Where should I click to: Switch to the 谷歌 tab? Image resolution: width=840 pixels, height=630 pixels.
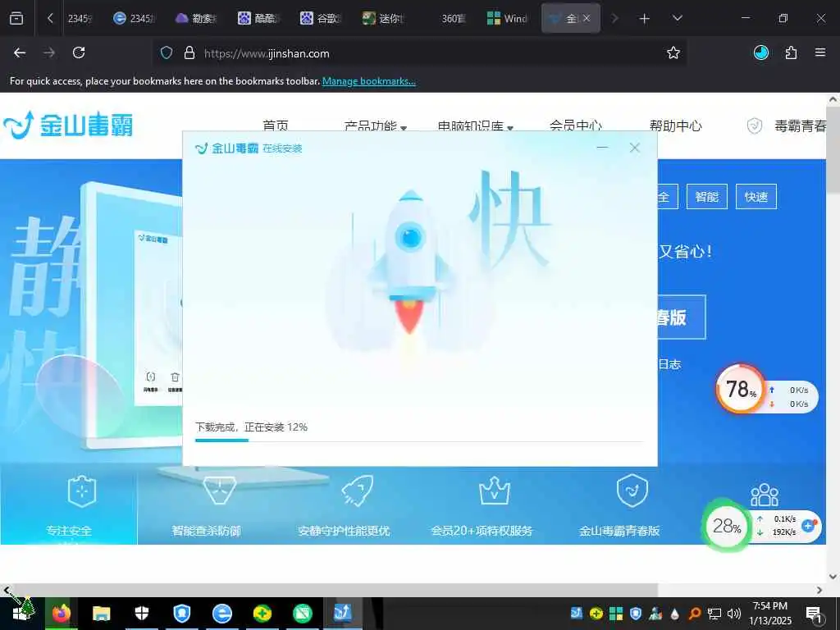321,18
